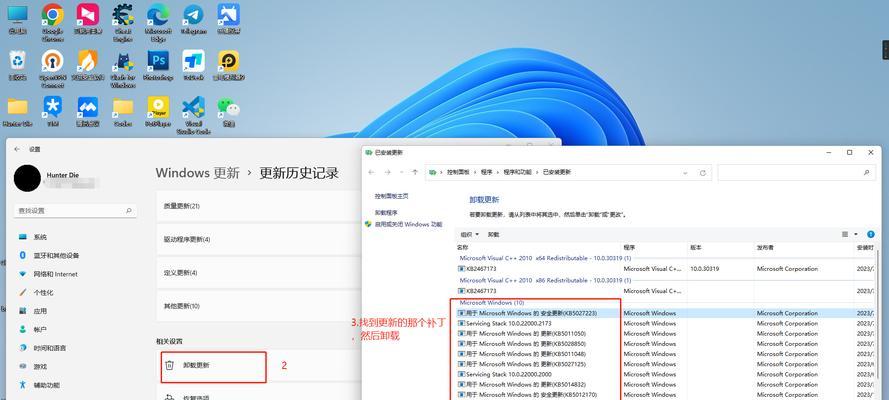The image size is (889, 400).
Task: Click the trash icon beside 卸载更新
Action: coord(169,365)
